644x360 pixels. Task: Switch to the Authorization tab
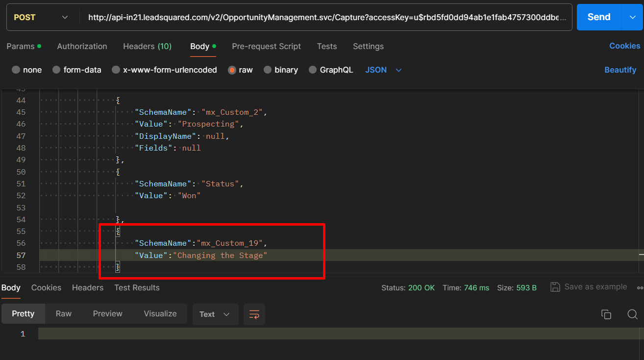82,46
